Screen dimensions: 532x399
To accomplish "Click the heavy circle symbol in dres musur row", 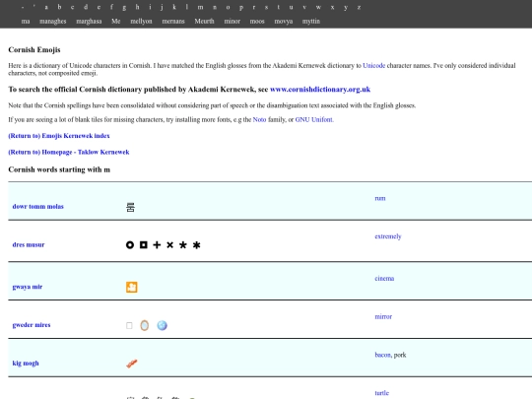I will tap(130, 245).
